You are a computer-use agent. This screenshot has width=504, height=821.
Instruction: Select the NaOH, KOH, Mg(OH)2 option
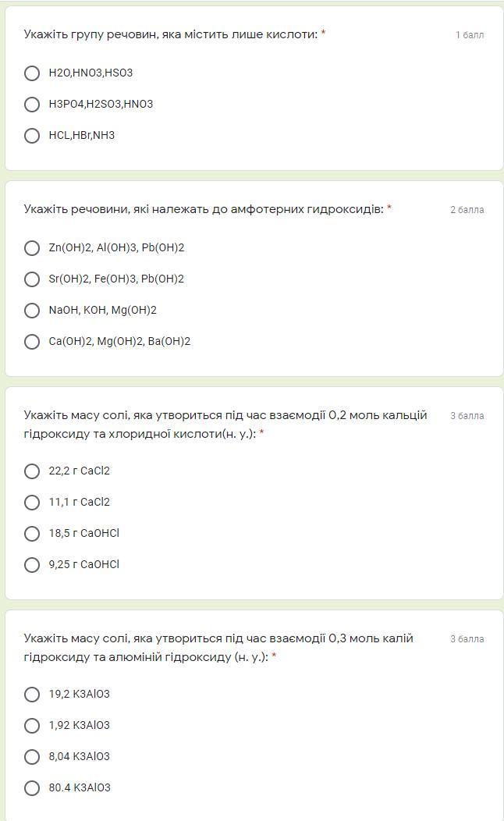click(x=32, y=311)
